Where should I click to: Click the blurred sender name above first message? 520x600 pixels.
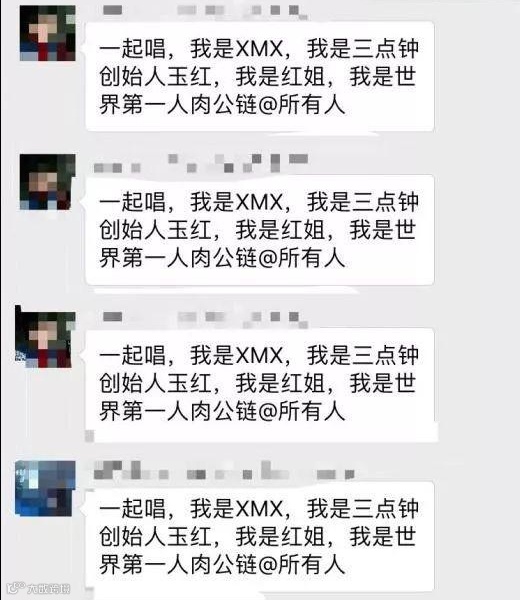205,11
